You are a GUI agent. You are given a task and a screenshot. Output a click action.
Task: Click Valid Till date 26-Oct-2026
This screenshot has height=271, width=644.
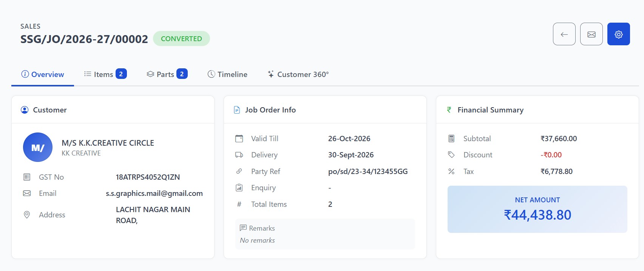[349, 139]
